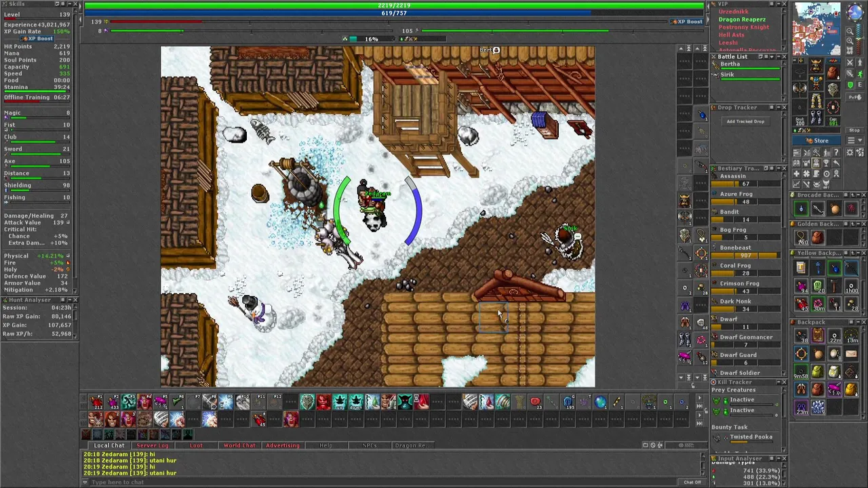Toggle the Chat Off button
This screenshot has height=488, width=868.
pyautogui.click(x=692, y=482)
